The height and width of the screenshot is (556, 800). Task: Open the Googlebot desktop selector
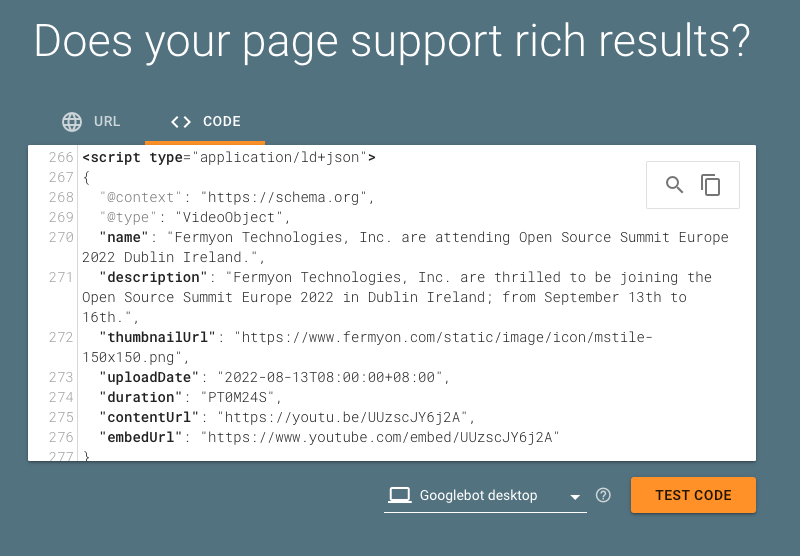pyautogui.click(x=478, y=495)
